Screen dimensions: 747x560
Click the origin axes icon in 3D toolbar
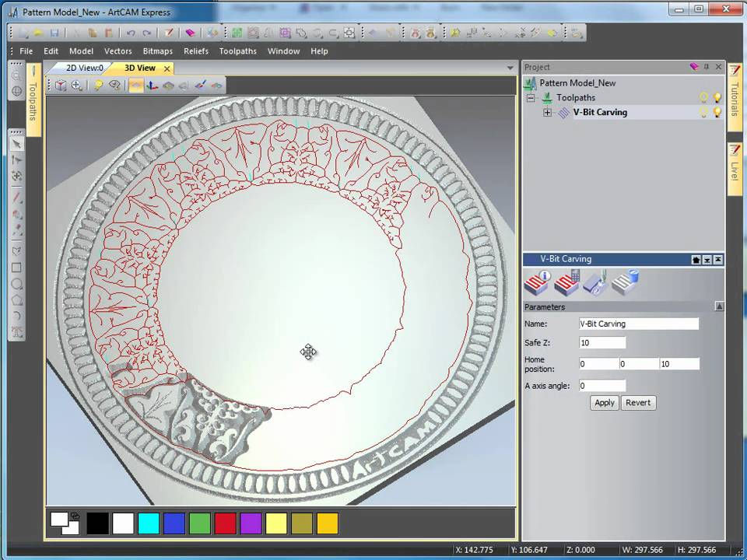point(152,86)
